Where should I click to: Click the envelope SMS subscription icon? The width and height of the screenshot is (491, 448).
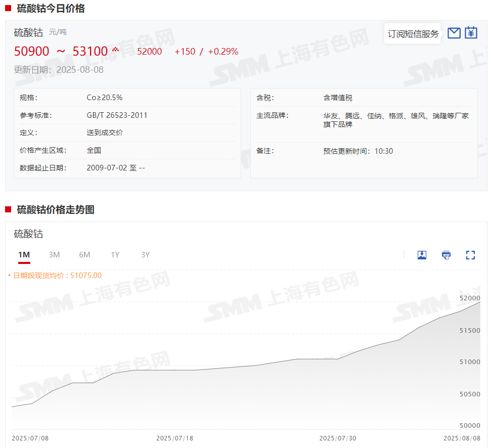[x=454, y=33]
